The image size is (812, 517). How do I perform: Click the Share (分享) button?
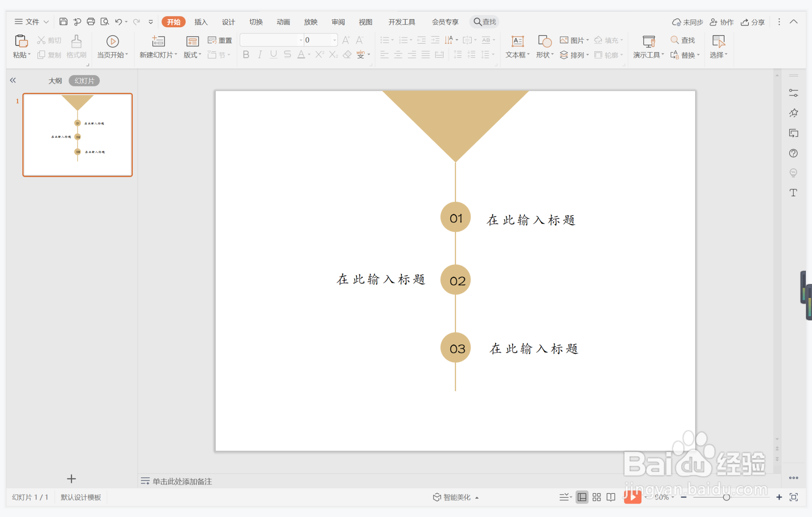(753, 22)
